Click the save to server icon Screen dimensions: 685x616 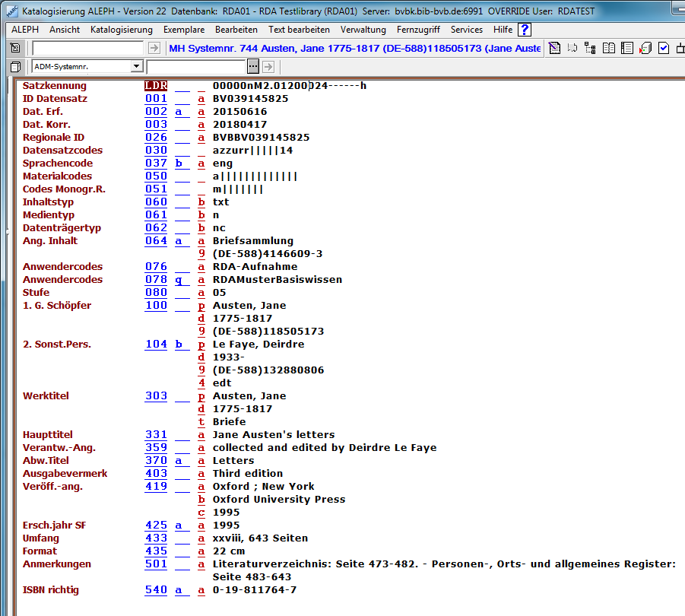coord(645,48)
